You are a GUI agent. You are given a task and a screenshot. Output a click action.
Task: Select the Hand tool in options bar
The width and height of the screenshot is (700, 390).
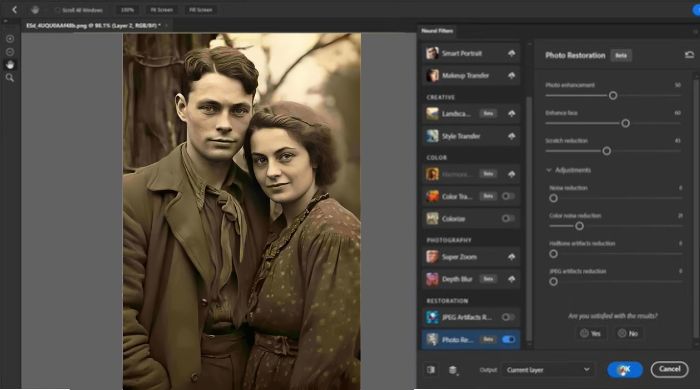tap(35, 9)
